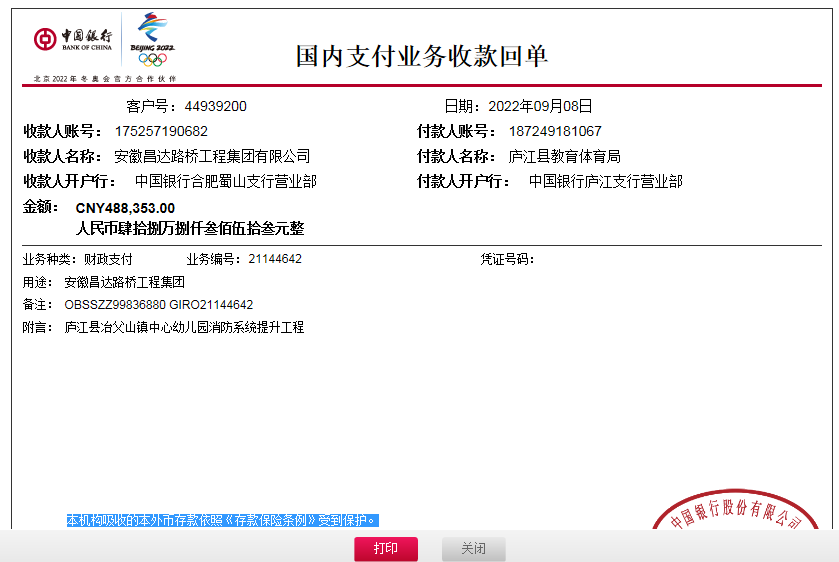Click the amount in Chinese capital characters
Viewport: 839px width, 562px height.
point(190,229)
